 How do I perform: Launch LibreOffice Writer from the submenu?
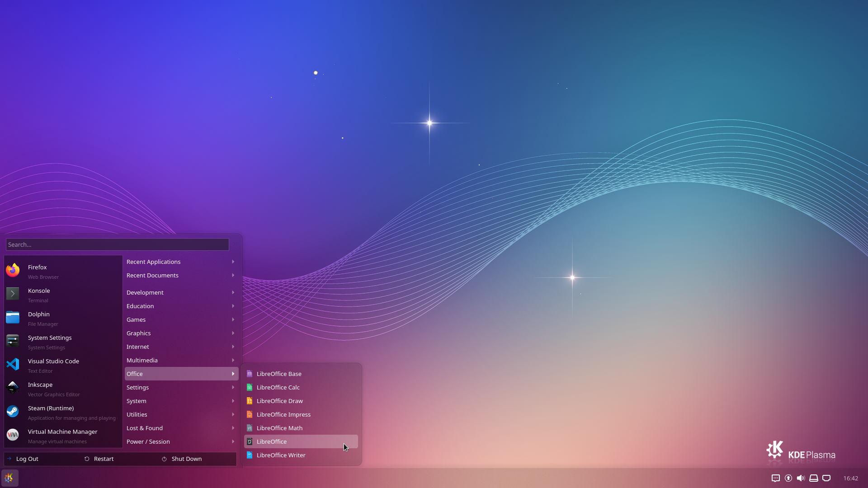(301, 455)
